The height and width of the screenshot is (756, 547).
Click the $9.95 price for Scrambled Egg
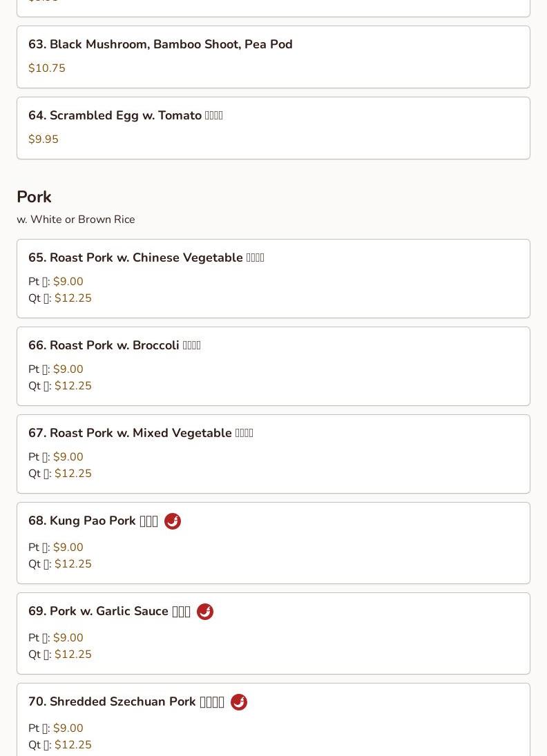(44, 139)
